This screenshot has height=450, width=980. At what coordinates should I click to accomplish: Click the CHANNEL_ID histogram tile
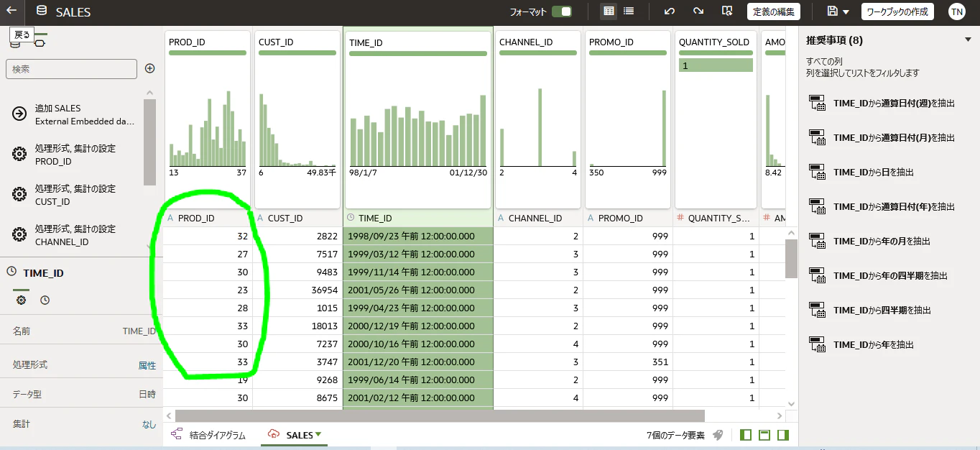[538, 119]
